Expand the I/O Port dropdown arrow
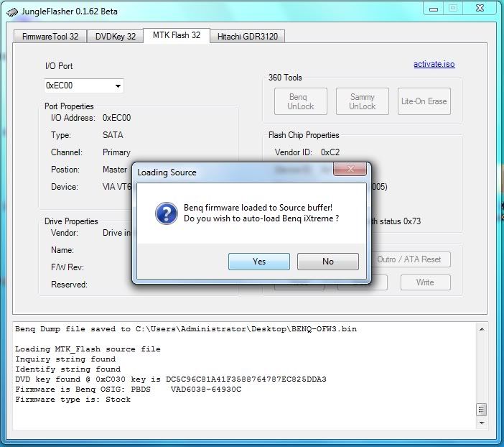Viewport: 504px width, 447px height. pyautogui.click(x=118, y=86)
